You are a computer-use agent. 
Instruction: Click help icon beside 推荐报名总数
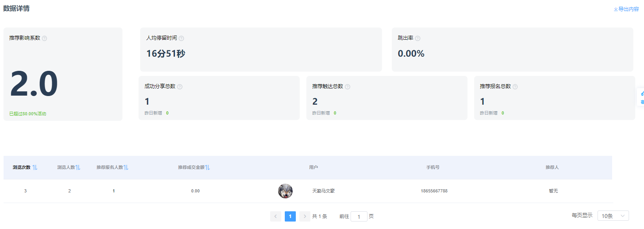(515, 87)
